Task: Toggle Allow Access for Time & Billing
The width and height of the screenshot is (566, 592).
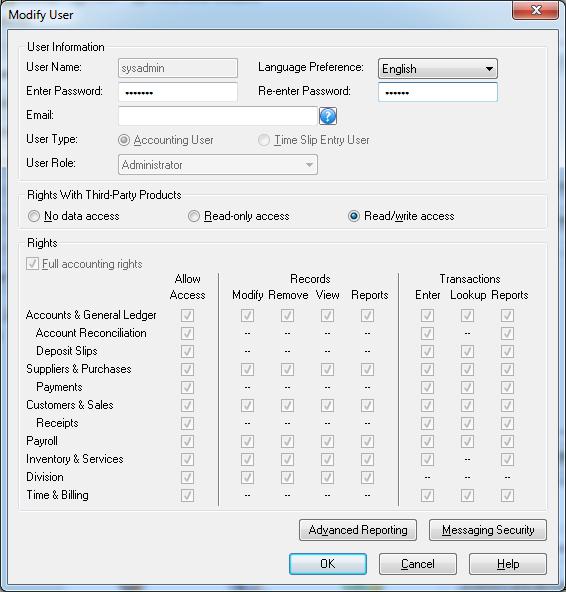Action: [x=187, y=495]
